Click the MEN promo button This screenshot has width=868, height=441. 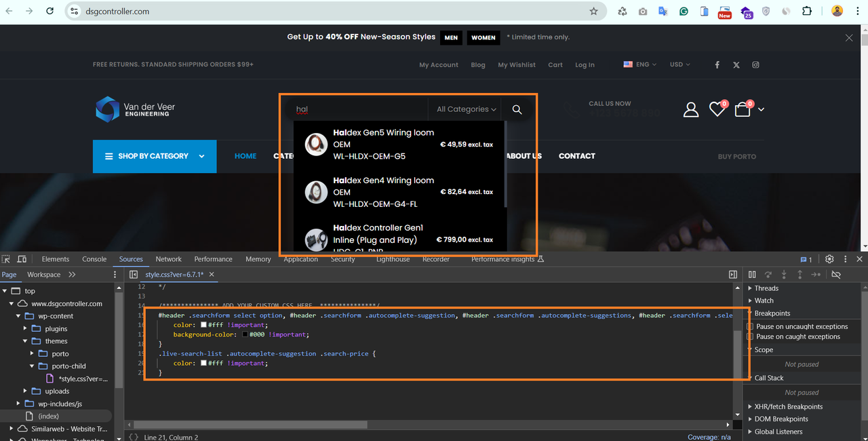[x=452, y=38]
